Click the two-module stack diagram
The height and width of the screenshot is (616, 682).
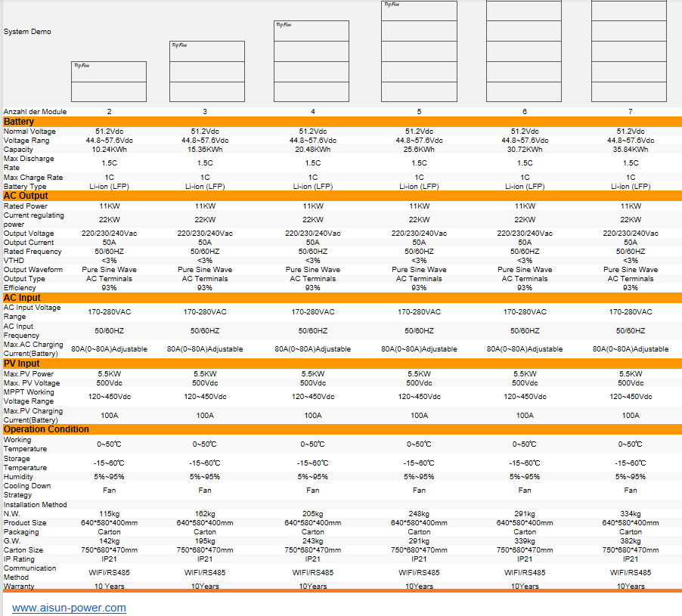[x=109, y=82]
